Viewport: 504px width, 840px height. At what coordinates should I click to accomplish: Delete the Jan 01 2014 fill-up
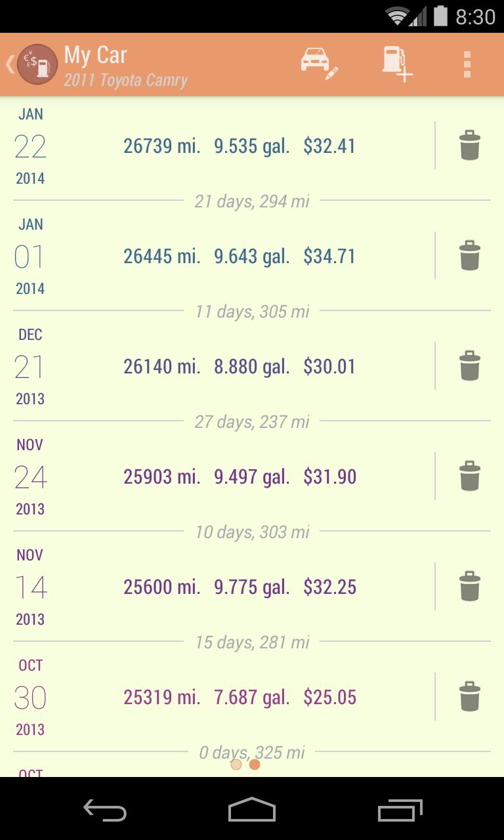point(469,256)
